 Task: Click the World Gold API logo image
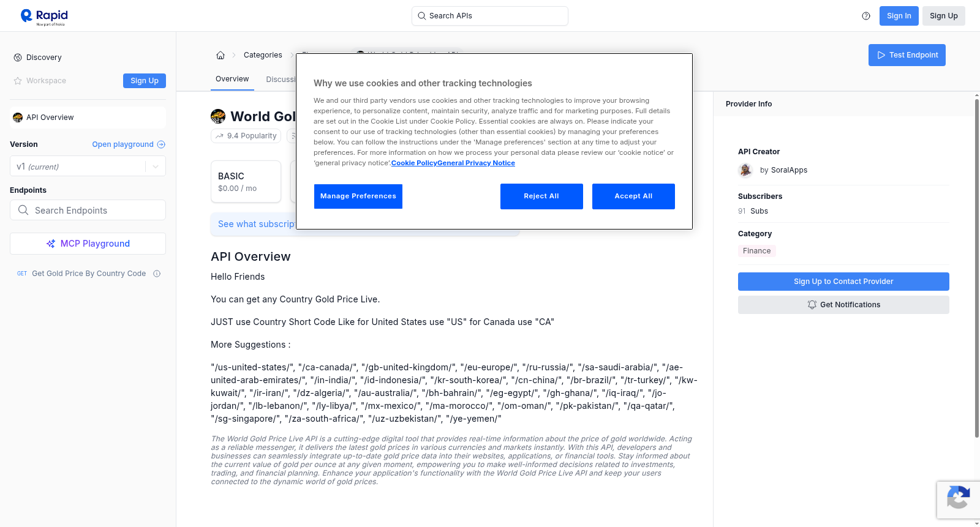click(x=218, y=116)
